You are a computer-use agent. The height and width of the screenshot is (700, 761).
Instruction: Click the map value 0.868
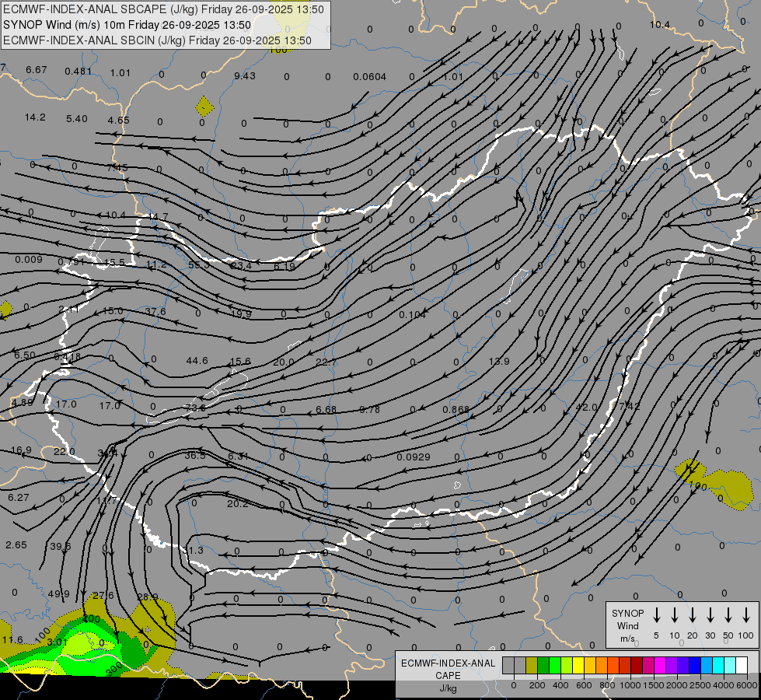point(456,410)
